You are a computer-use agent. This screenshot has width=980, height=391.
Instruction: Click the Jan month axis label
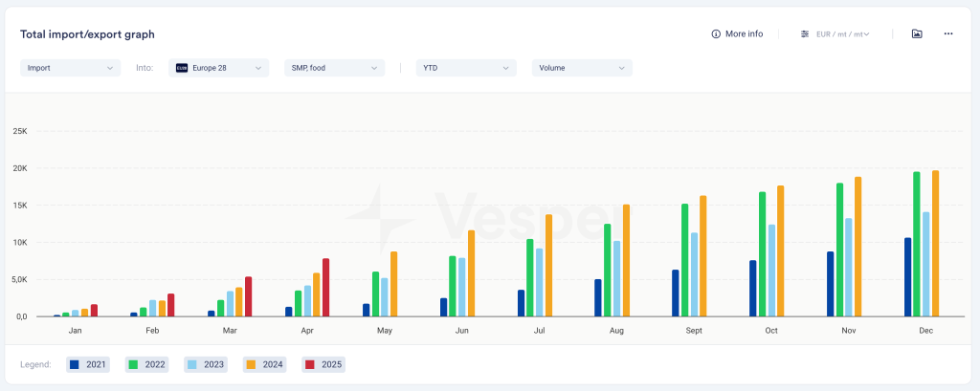[75, 331]
